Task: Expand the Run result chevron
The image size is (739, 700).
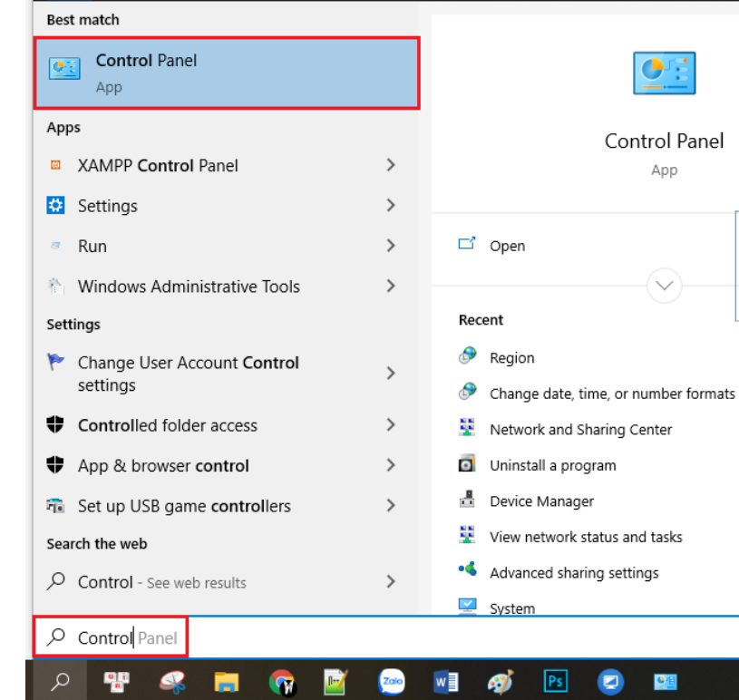Action: 391,246
